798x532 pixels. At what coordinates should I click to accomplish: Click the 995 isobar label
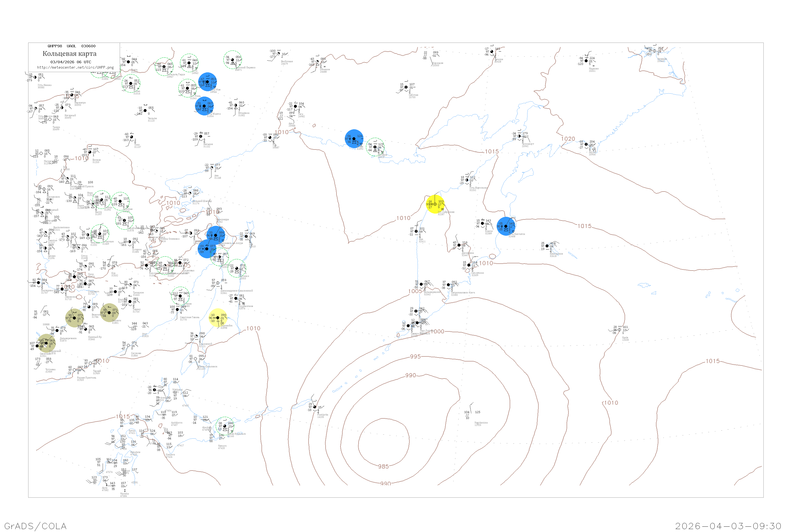(415, 357)
